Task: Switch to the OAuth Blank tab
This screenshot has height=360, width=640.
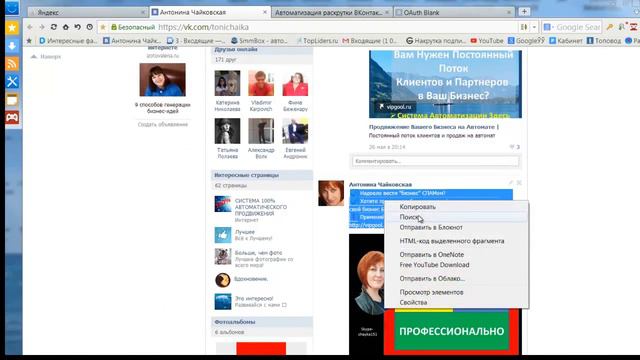Action: pos(454,12)
